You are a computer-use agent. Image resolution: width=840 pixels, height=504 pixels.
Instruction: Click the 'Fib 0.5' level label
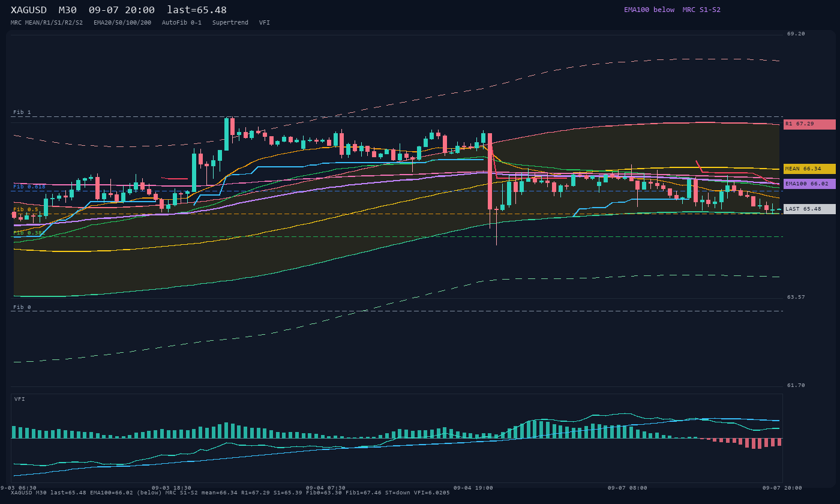click(x=26, y=209)
